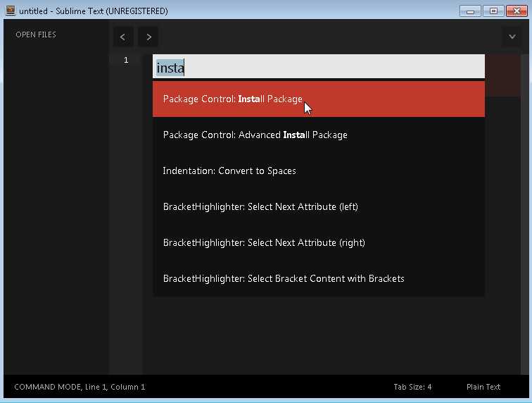Minimize the Sublime Text window

(x=470, y=11)
